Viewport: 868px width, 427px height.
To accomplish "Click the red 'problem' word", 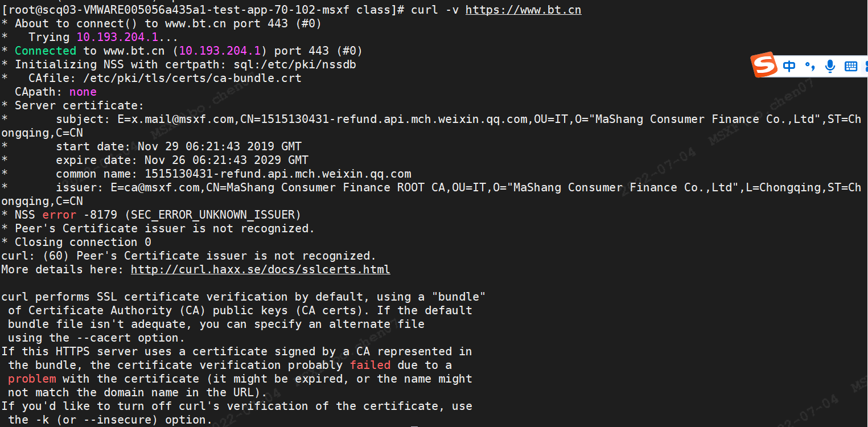I will click(32, 379).
